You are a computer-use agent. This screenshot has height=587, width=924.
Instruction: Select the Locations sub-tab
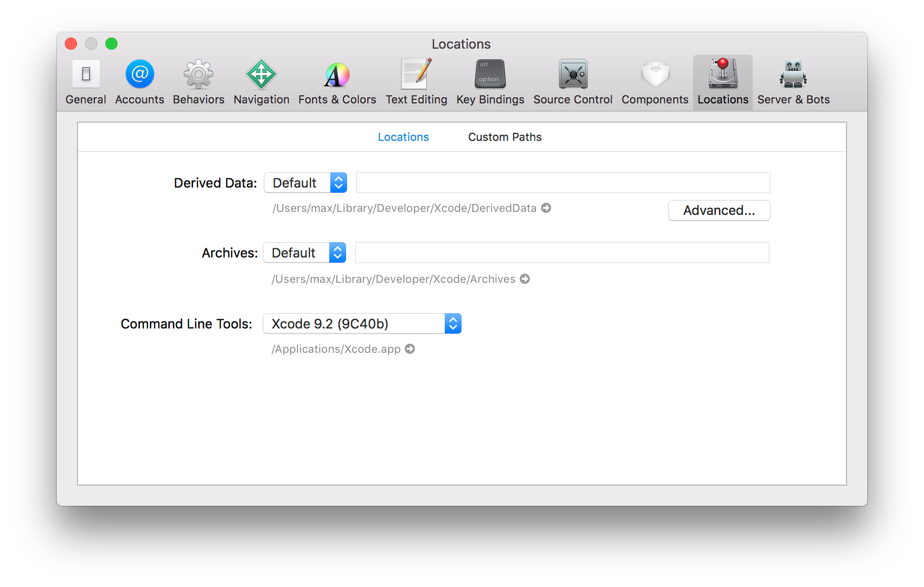pyautogui.click(x=403, y=137)
